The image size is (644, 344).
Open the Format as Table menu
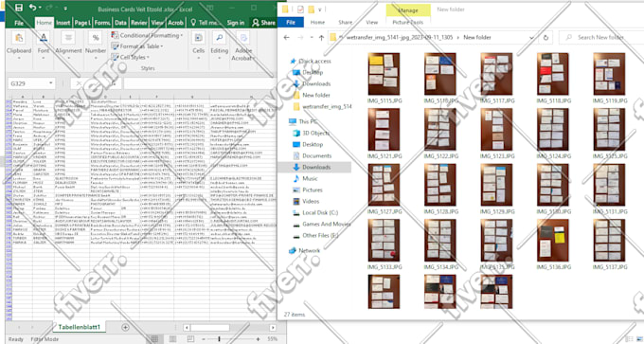click(137, 46)
